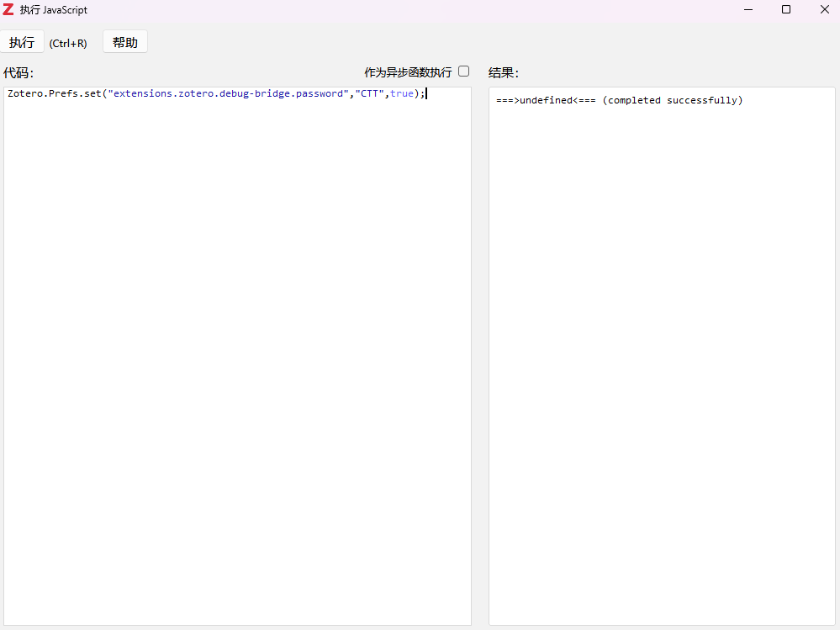Enable the 作为异步函数执行 checkbox
Image resolution: width=840 pixels, height=630 pixels.
tap(463, 71)
